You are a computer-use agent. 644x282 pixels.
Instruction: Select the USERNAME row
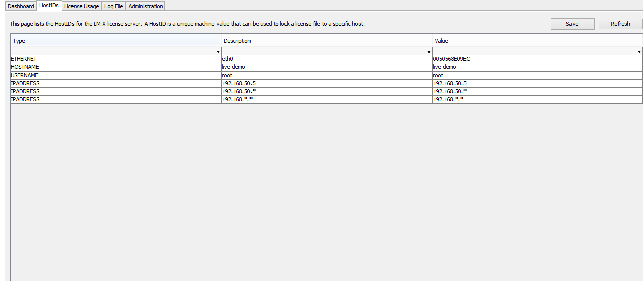click(327, 75)
